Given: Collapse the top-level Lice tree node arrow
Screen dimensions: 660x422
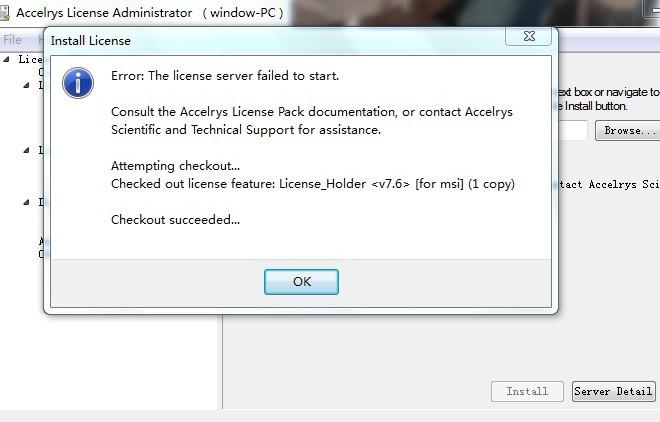Looking at the screenshot, I should [6, 59].
